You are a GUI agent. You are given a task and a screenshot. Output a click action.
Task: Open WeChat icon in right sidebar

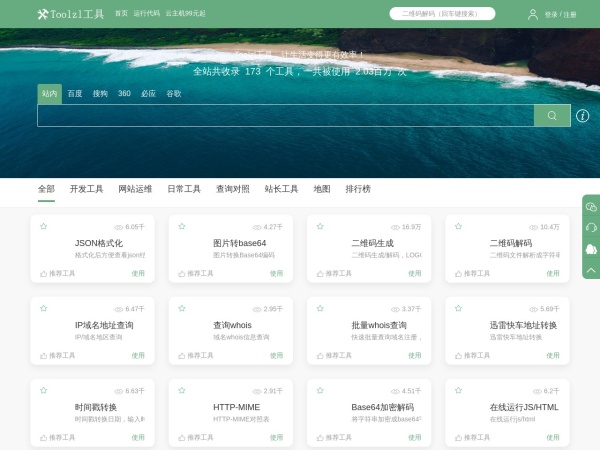pyautogui.click(x=591, y=206)
